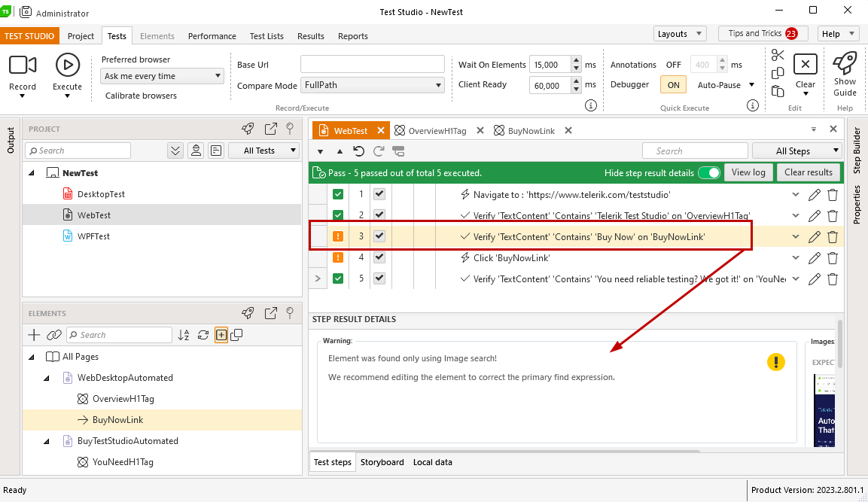
Task: Click View log button
Action: pyautogui.click(x=748, y=172)
